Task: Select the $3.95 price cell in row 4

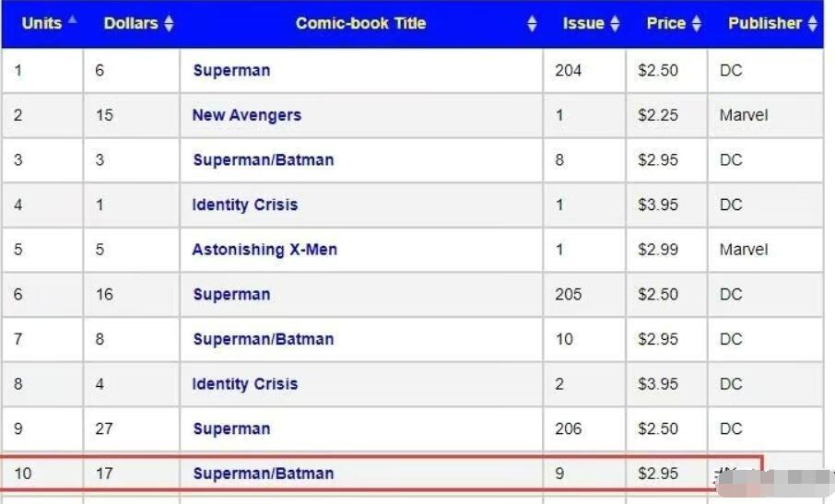Action: point(666,205)
